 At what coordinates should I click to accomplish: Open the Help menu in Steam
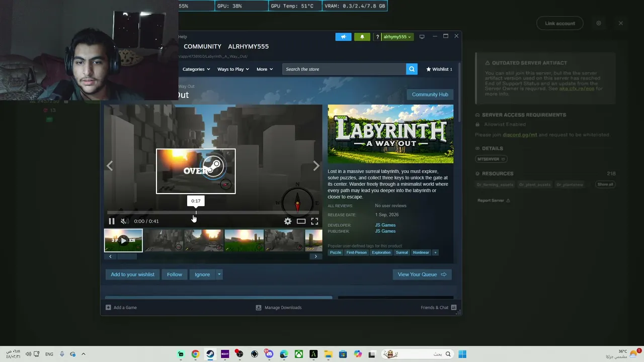click(x=183, y=37)
